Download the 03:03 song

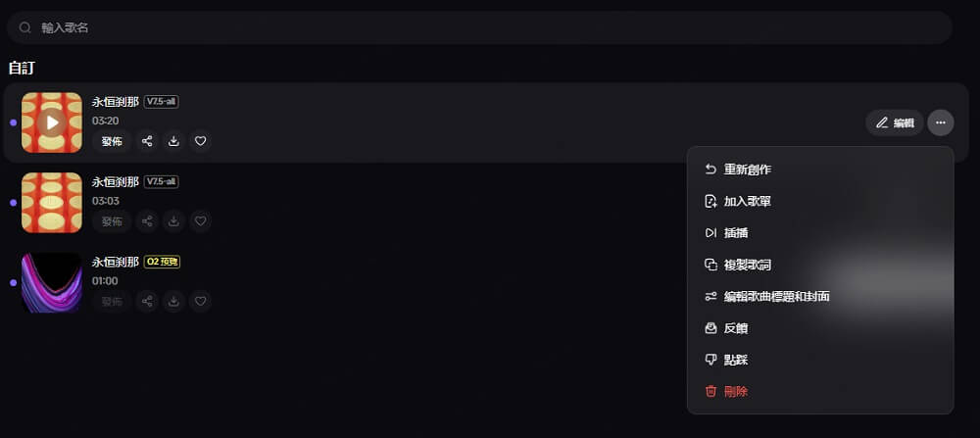tap(173, 220)
